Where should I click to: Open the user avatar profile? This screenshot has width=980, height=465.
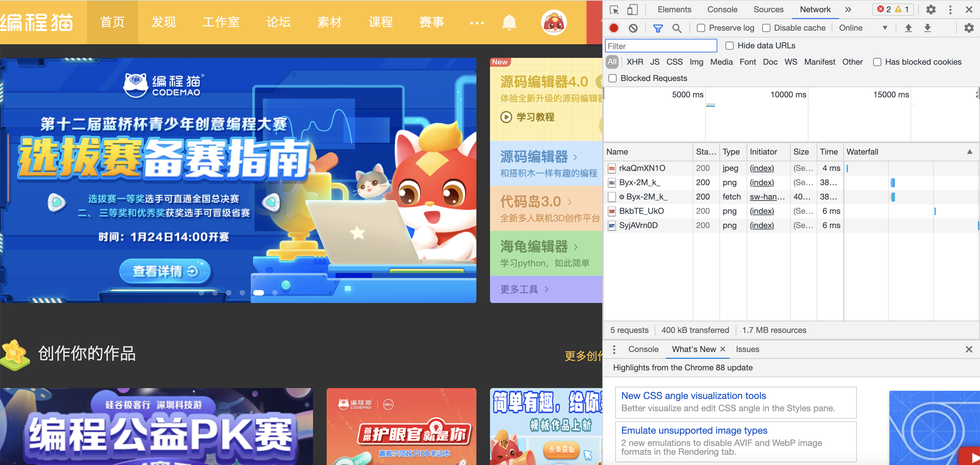554,22
